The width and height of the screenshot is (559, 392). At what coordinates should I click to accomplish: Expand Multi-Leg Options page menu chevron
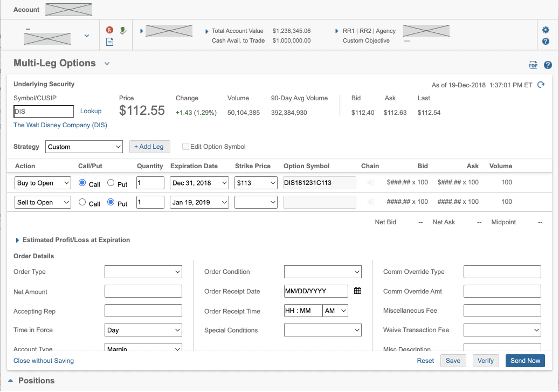pos(107,64)
